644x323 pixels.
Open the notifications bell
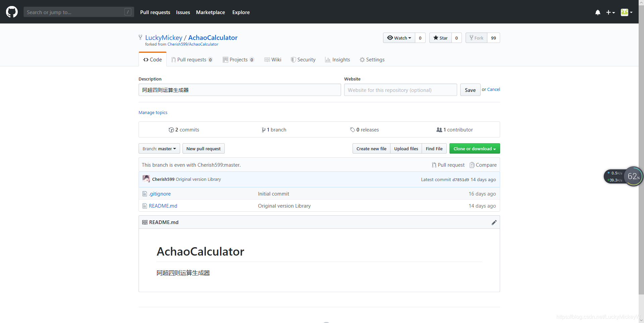coord(598,12)
